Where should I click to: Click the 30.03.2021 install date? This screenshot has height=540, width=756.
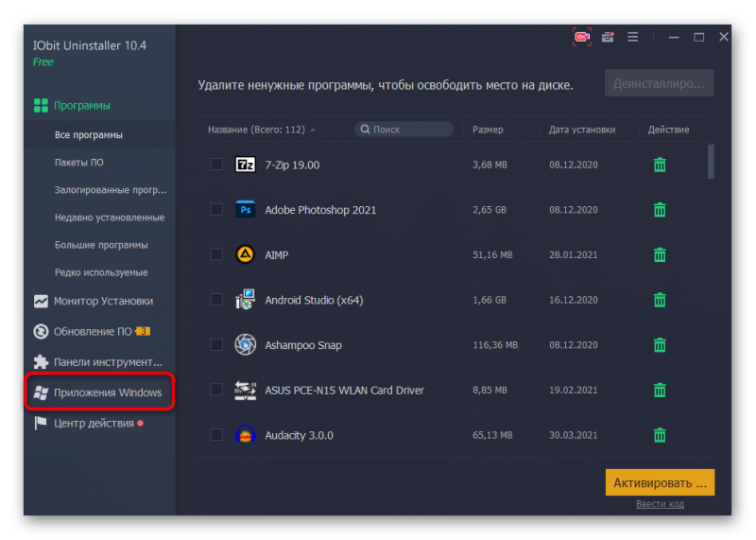[574, 435]
